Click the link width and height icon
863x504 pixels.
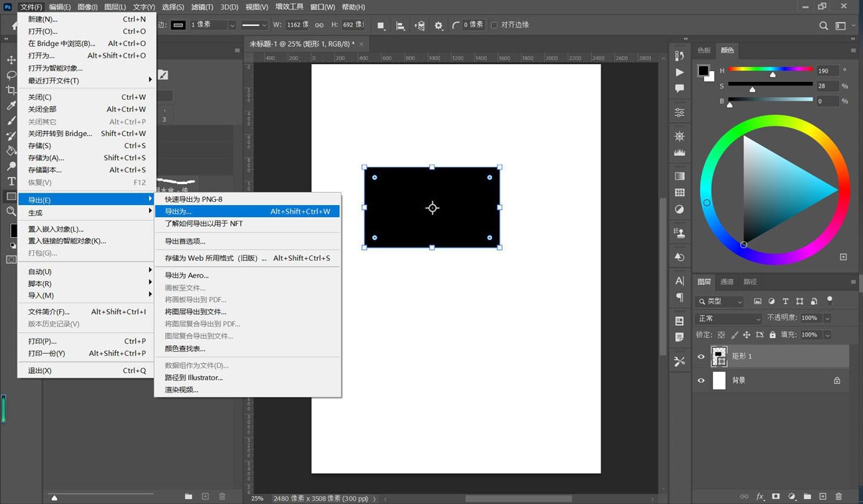[319, 25]
